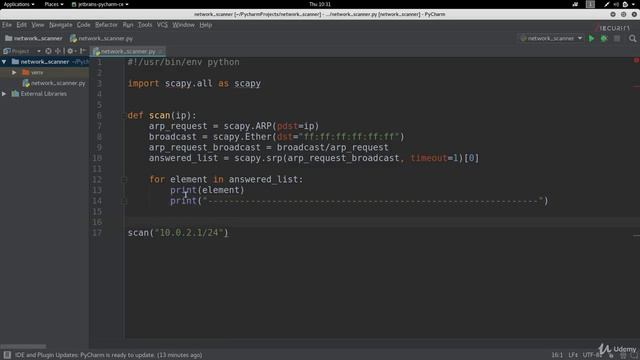Open the Places menu in top panel
The height and width of the screenshot is (360, 640).
point(53,4)
